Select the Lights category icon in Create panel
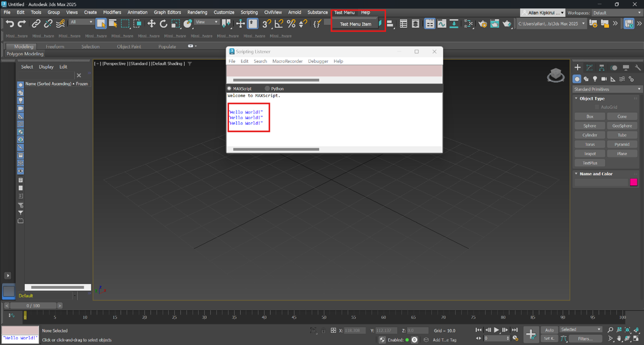 595,79
